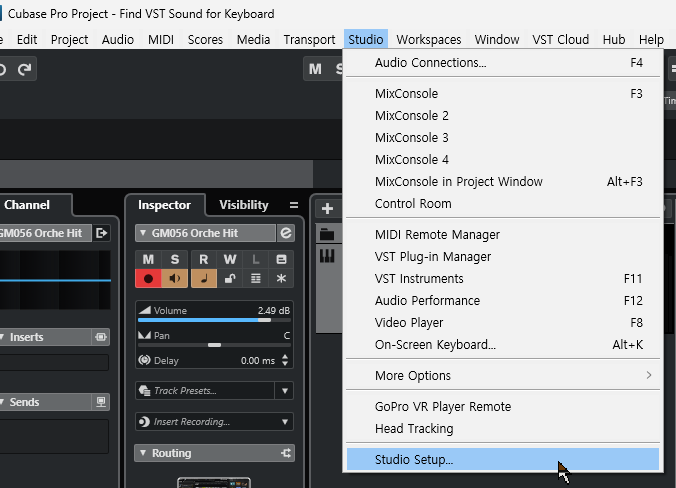Open the Project menu
676x488 pixels.
pyautogui.click(x=69, y=39)
